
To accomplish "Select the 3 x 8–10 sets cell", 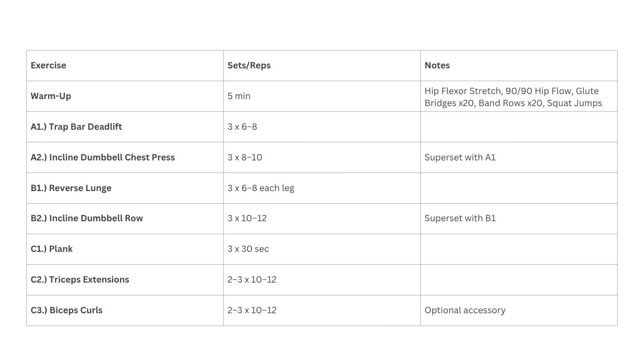I will tap(245, 157).
